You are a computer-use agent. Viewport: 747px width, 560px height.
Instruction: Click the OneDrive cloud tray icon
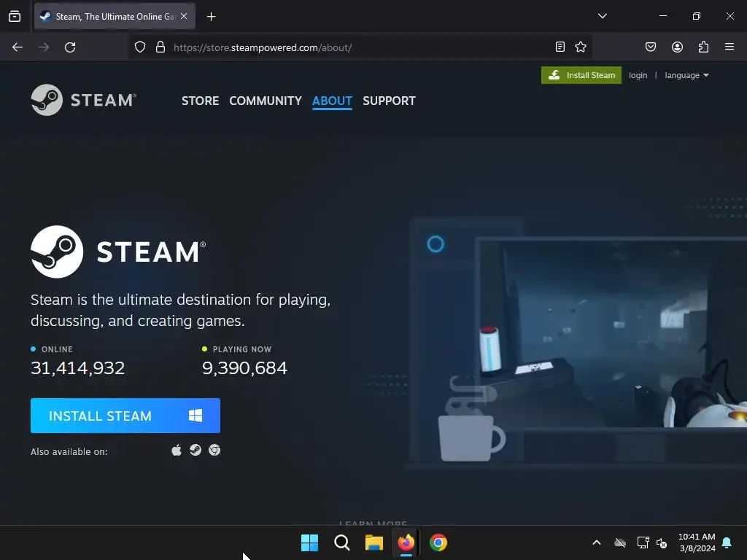pos(620,542)
